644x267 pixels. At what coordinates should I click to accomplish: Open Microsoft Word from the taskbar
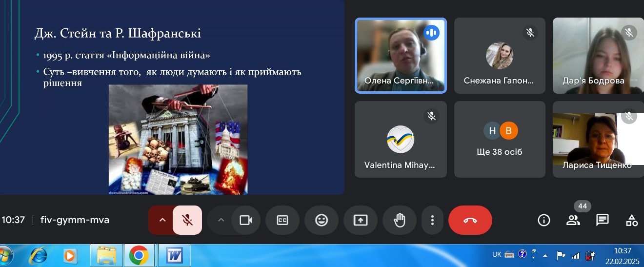point(174,255)
